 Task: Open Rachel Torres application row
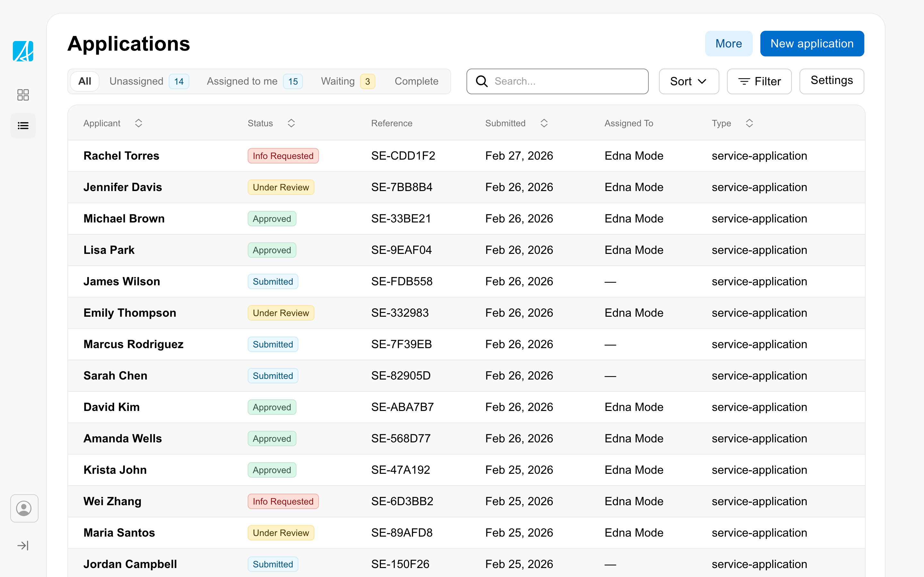pyautogui.click(x=121, y=156)
